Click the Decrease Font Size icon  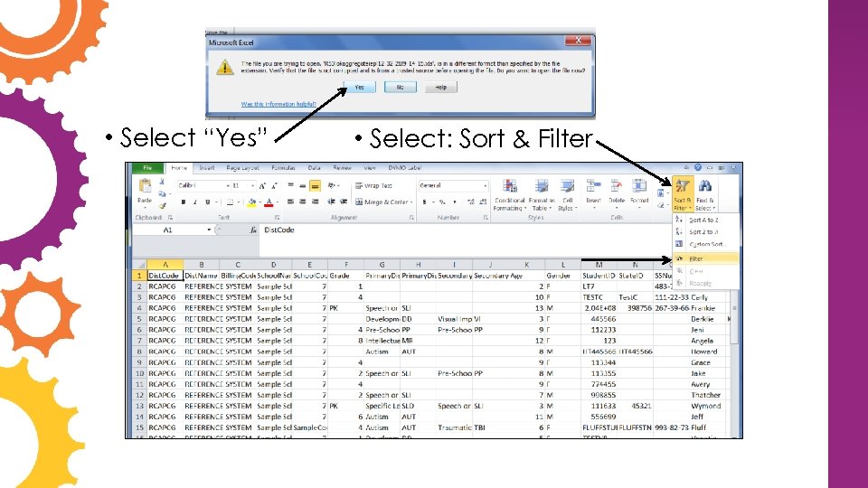pyautogui.click(x=274, y=186)
